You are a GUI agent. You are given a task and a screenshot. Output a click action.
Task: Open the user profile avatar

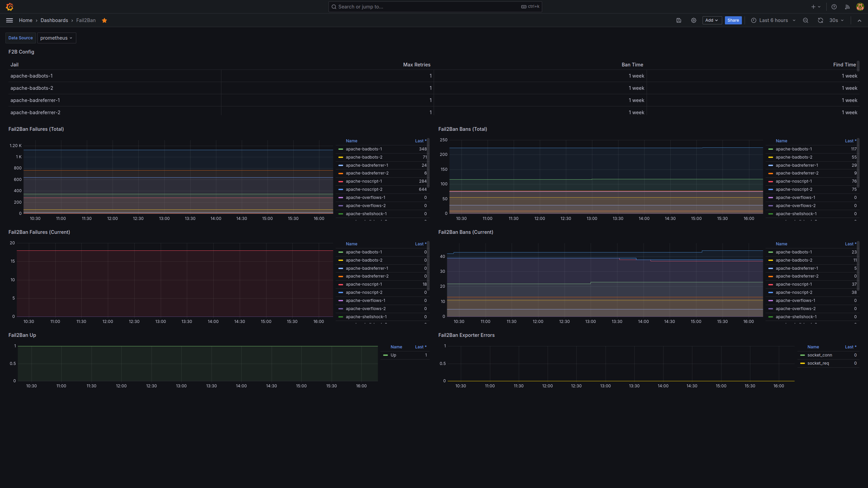[x=860, y=7]
